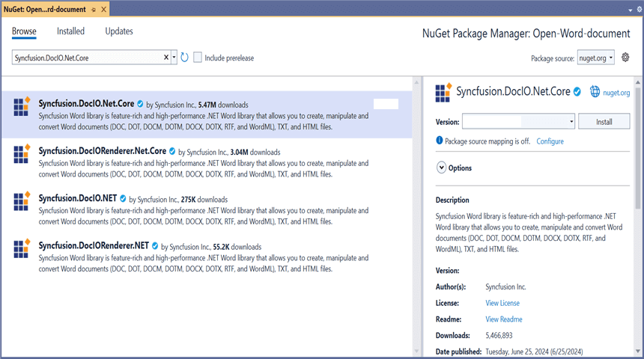Open NuGet settings gear icon
Screen dimensions: 644x359
pyautogui.click(x=625, y=58)
